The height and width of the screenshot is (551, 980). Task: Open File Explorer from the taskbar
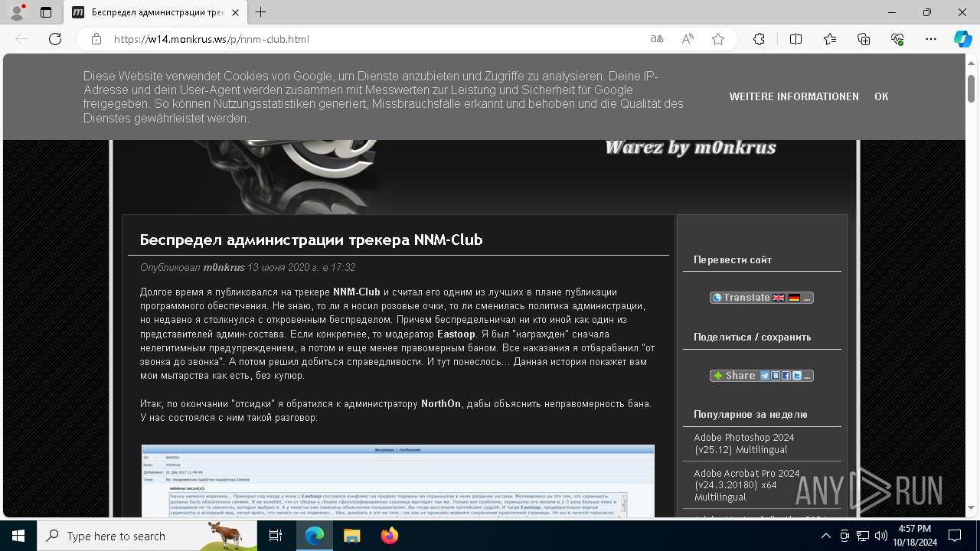(x=351, y=536)
